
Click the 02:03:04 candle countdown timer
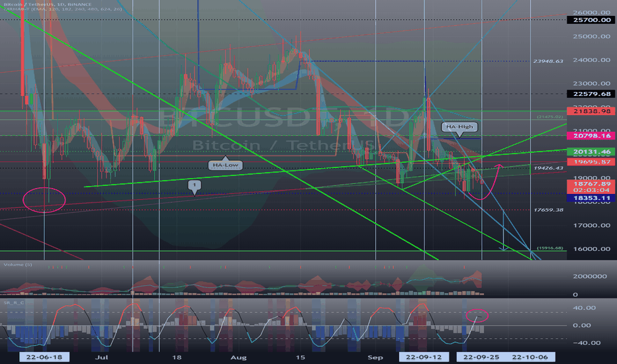point(591,190)
